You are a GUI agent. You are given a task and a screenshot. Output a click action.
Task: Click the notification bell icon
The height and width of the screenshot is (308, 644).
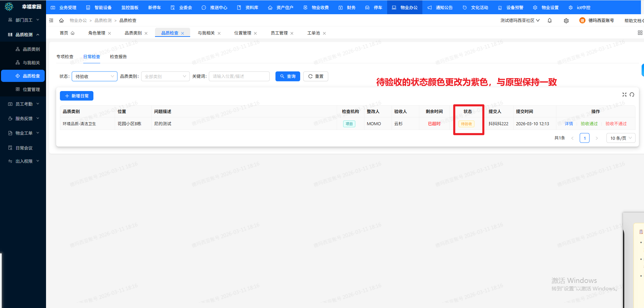(550, 21)
